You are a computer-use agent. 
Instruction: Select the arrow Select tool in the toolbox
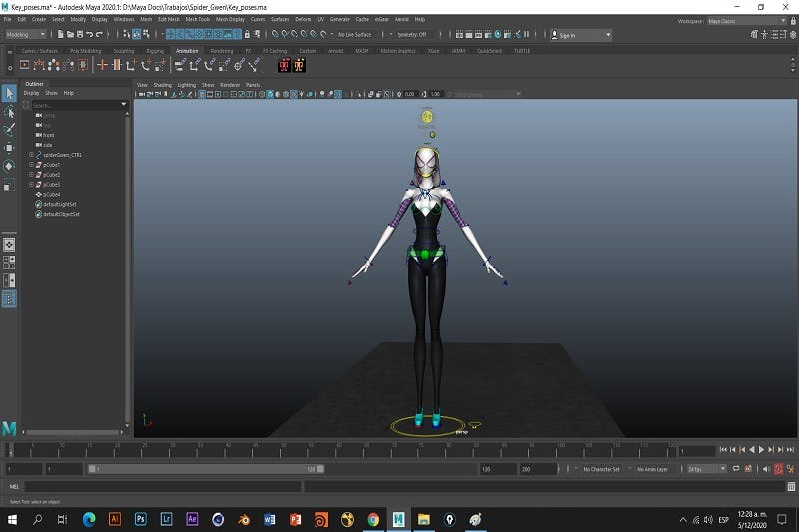[x=9, y=93]
